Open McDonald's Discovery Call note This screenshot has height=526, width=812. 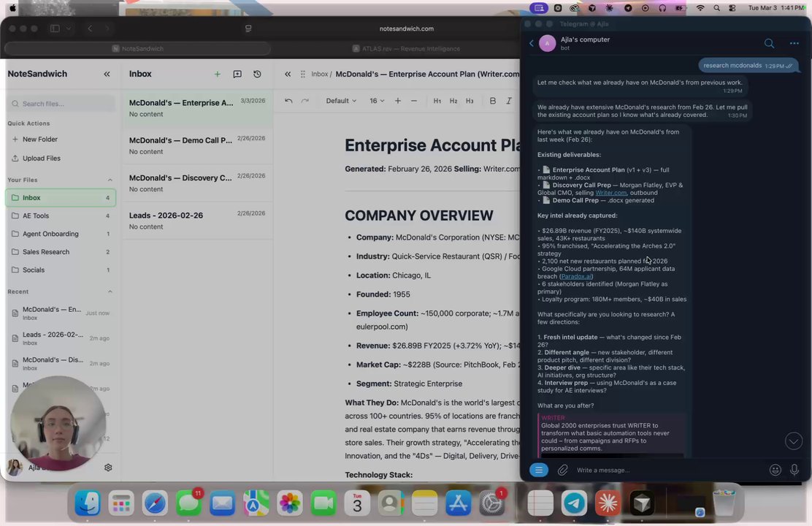[x=197, y=183]
